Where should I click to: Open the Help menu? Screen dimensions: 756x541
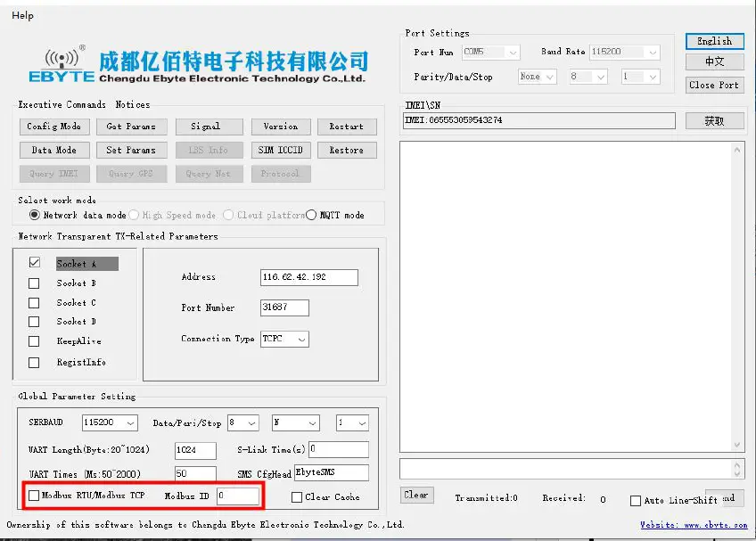(22, 15)
